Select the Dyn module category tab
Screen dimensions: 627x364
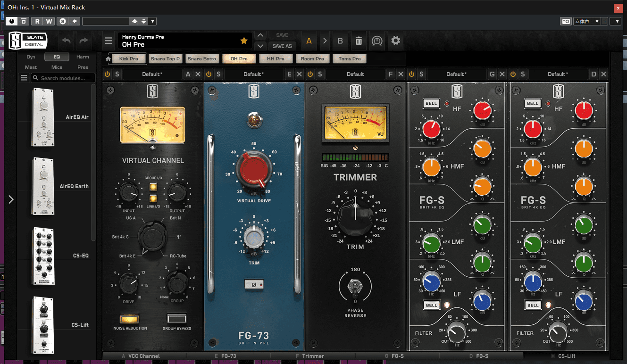31,57
